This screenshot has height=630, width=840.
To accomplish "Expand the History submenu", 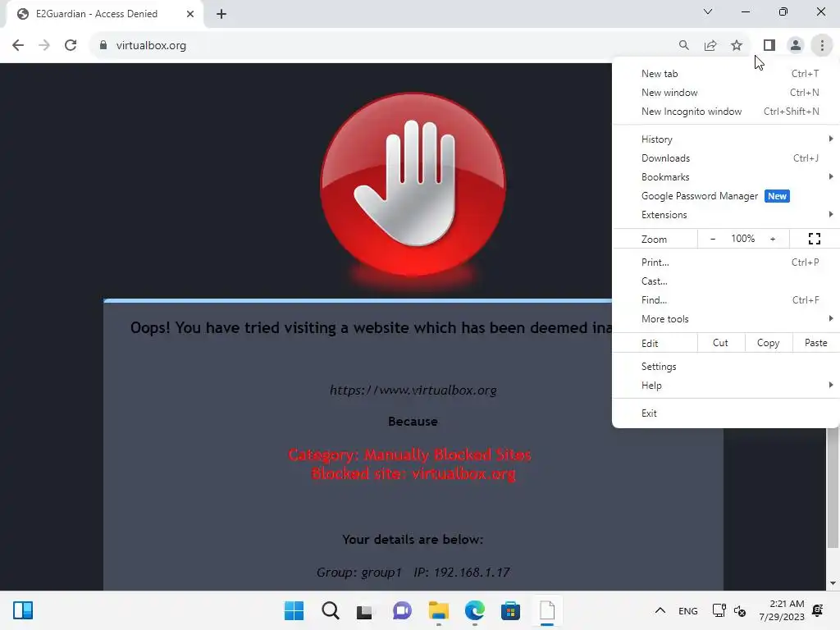I will click(726, 139).
